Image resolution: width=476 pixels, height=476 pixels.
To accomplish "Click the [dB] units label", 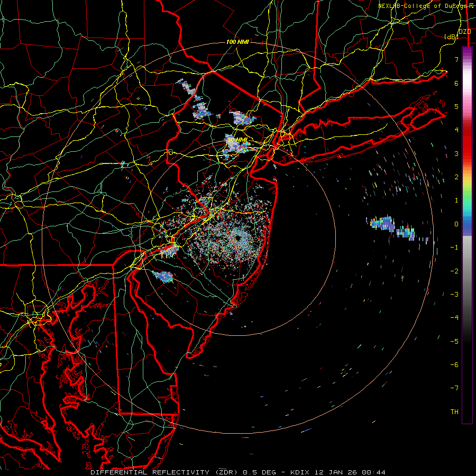I will click(451, 36).
